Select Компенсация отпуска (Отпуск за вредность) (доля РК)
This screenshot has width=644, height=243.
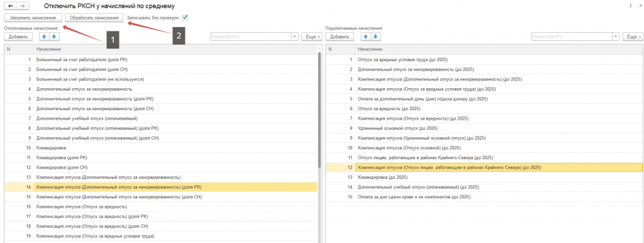(161, 217)
